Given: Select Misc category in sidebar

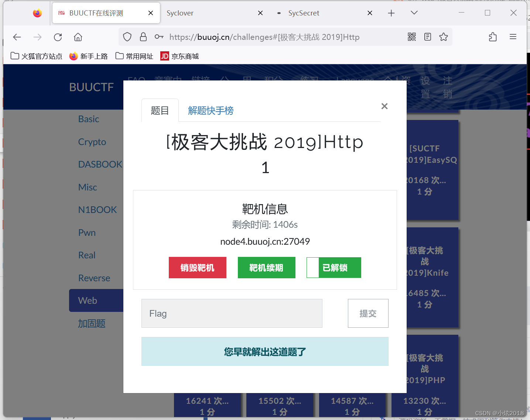Looking at the screenshot, I should (x=88, y=187).
